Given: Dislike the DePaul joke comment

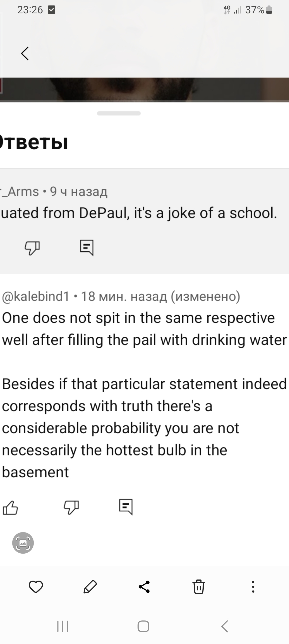Looking at the screenshot, I should coord(32,247).
